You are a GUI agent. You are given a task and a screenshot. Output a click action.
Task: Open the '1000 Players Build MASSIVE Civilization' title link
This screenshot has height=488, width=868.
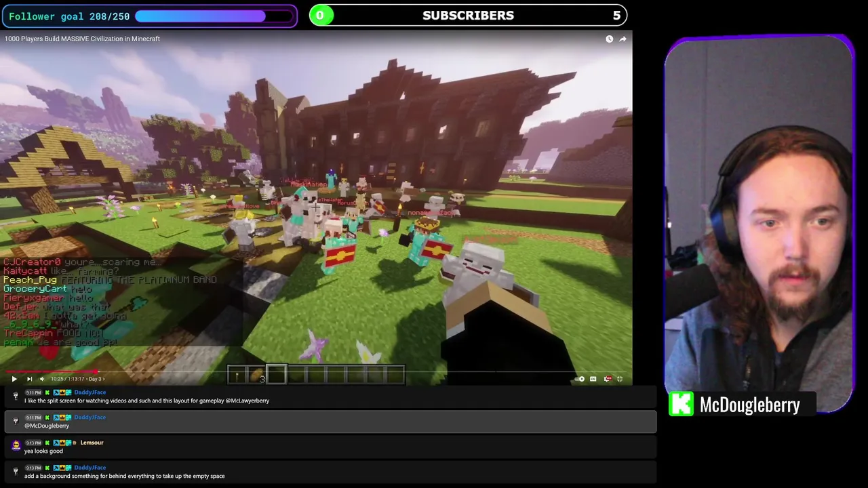pos(82,39)
